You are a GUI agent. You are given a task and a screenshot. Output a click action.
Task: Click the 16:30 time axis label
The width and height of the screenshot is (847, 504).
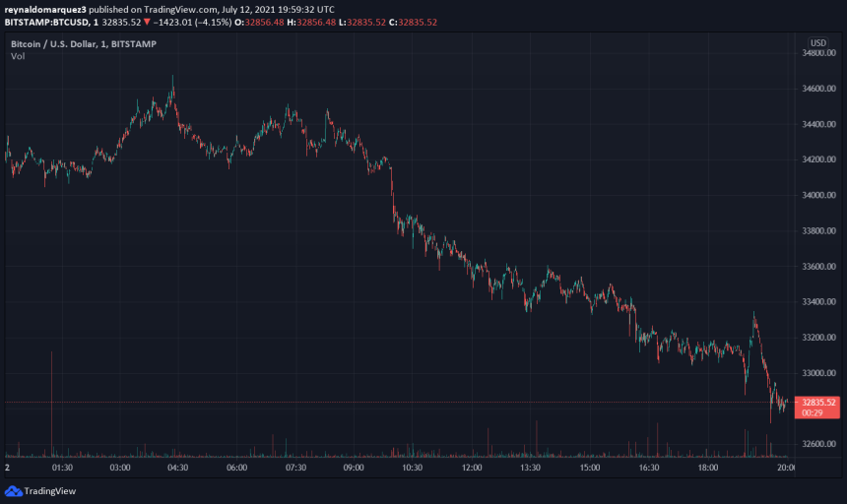[649, 468]
